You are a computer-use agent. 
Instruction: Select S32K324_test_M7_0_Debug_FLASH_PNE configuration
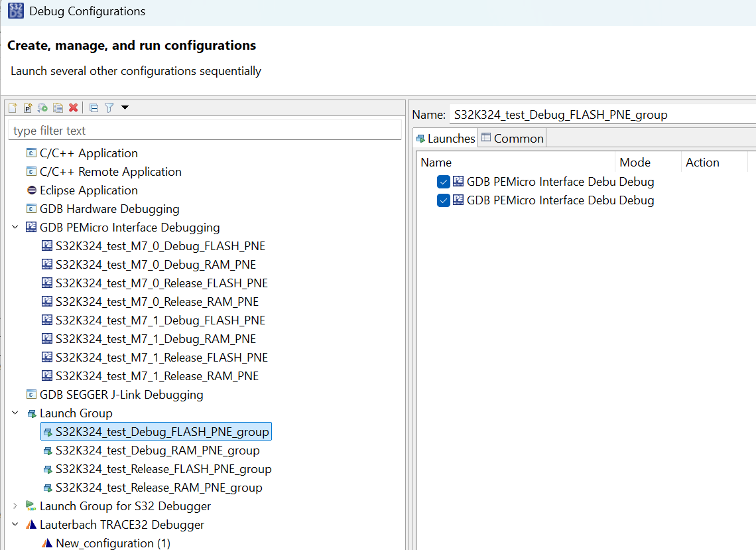160,246
